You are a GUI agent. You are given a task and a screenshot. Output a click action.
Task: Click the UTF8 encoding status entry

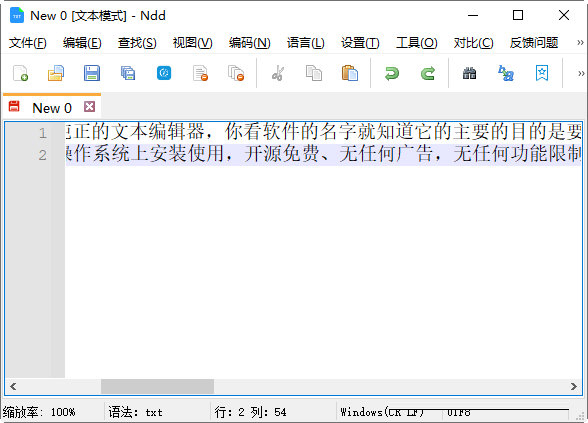click(x=458, y=412)
